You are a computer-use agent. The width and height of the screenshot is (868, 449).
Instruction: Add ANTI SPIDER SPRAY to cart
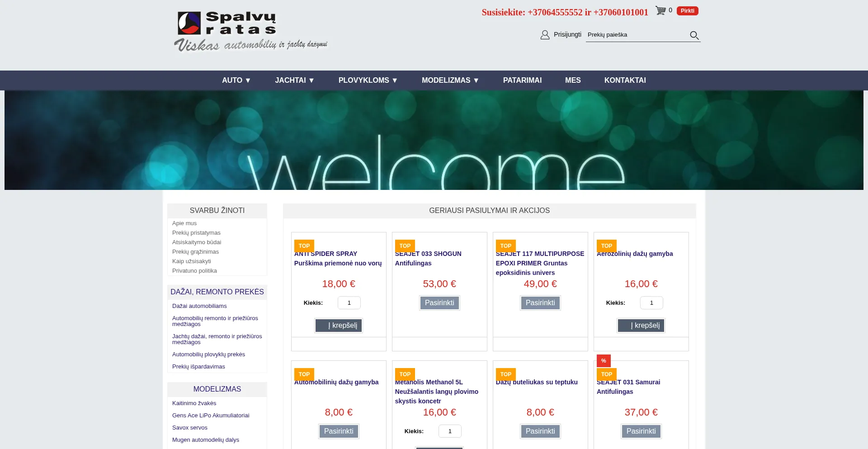coord(339,326)
